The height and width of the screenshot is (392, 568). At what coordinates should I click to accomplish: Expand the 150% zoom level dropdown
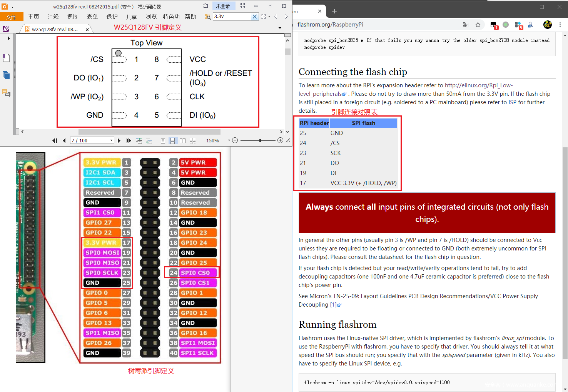229,140
